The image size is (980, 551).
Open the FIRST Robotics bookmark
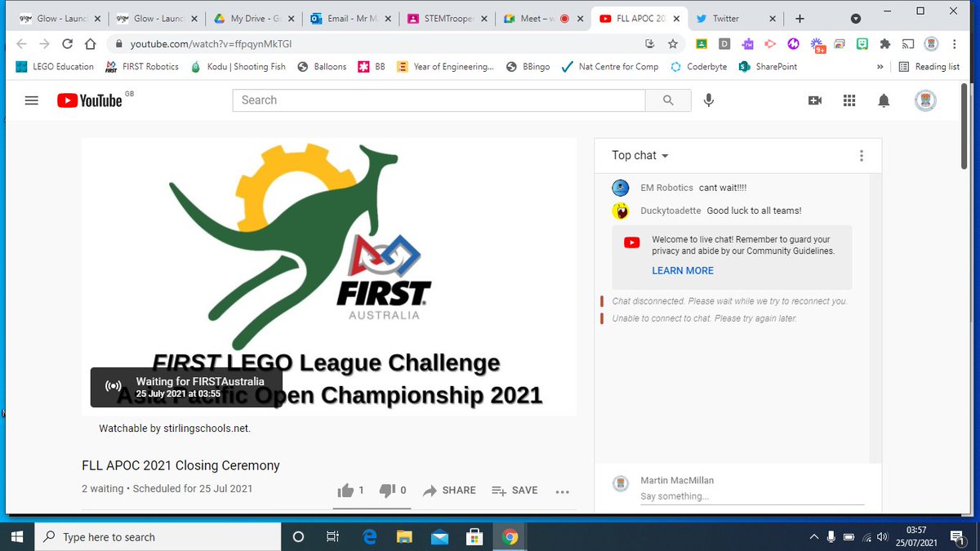[x=142, y=67]
